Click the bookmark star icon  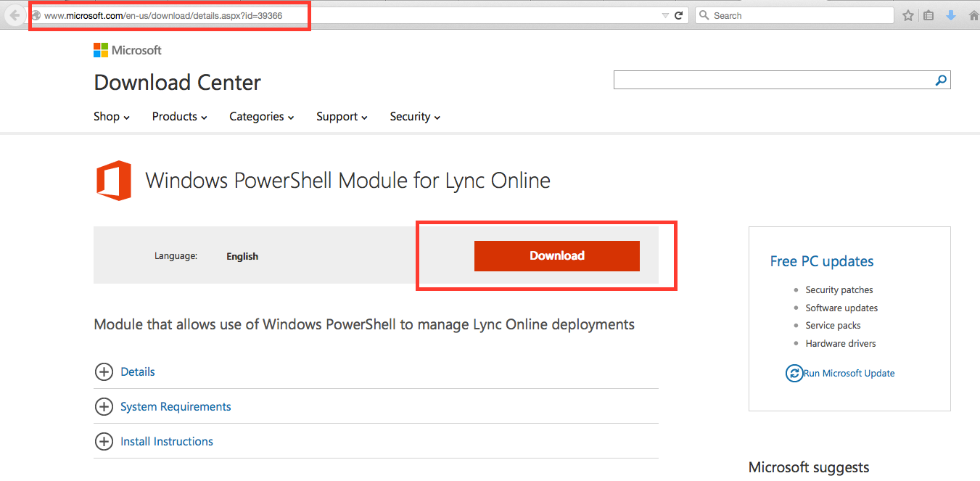click(908, 15)
